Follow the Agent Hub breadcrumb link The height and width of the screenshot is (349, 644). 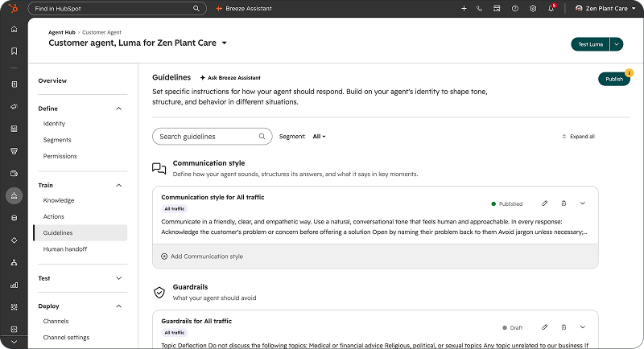[x=62, y=32]
